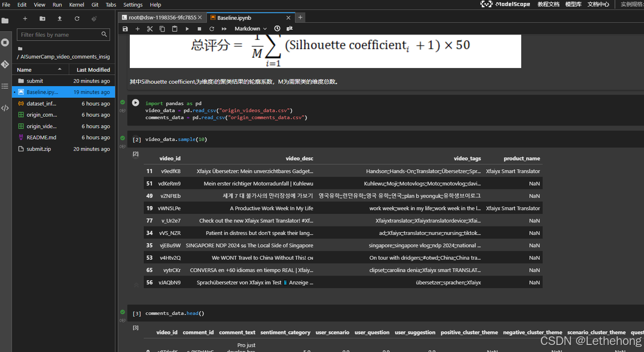Open the 模型库 link
Image resolution: width=644 pixels, height=352 pixels.
[x=573, y=4]
